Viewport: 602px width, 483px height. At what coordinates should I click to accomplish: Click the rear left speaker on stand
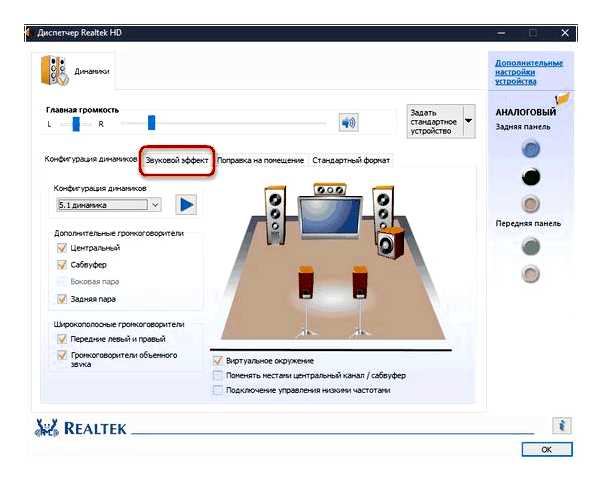[x=306, y=301]
